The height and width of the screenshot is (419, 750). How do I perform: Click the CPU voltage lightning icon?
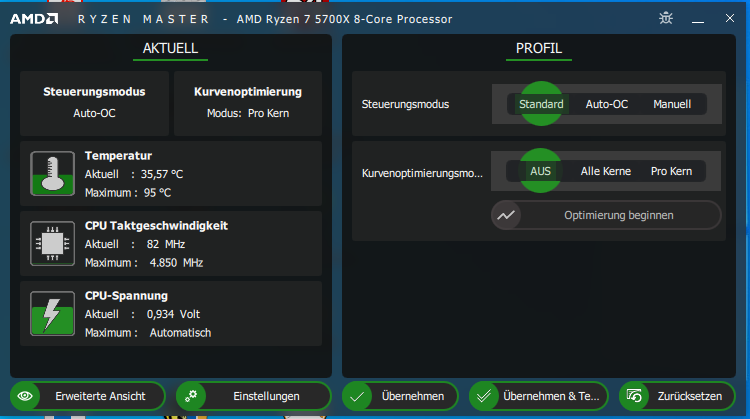(x=53, y=313)
